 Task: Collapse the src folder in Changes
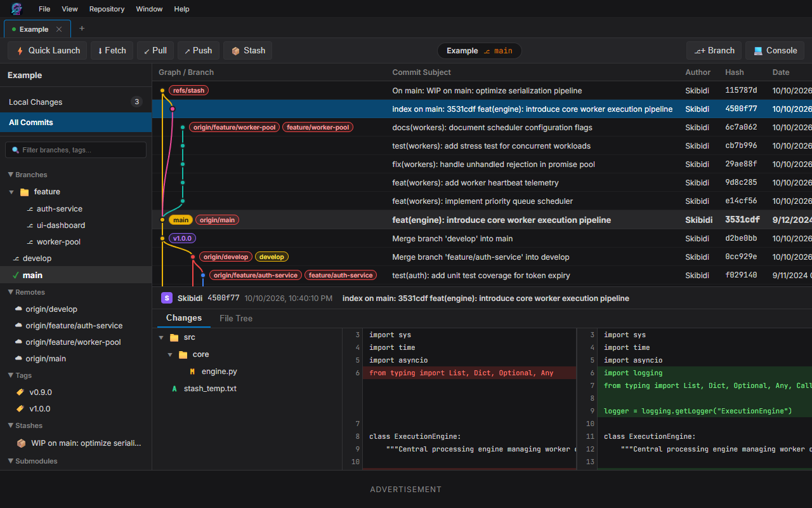click(x=162, y=338)
